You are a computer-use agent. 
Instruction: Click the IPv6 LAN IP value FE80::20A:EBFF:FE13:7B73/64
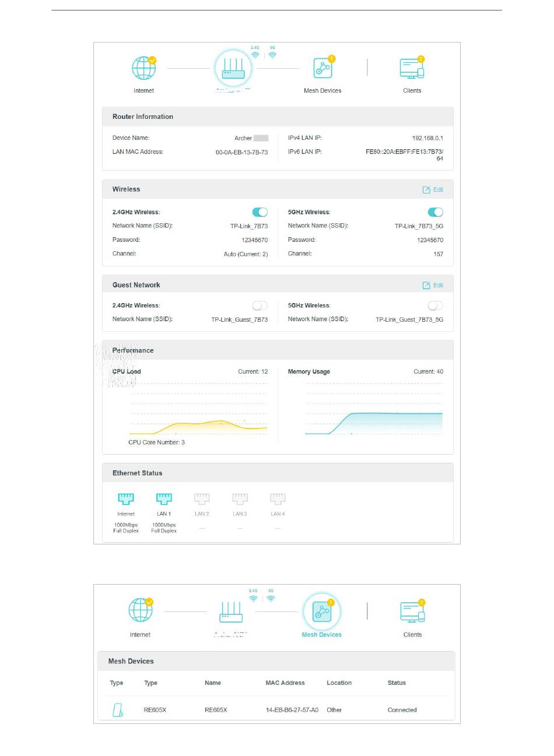(405, 155)
